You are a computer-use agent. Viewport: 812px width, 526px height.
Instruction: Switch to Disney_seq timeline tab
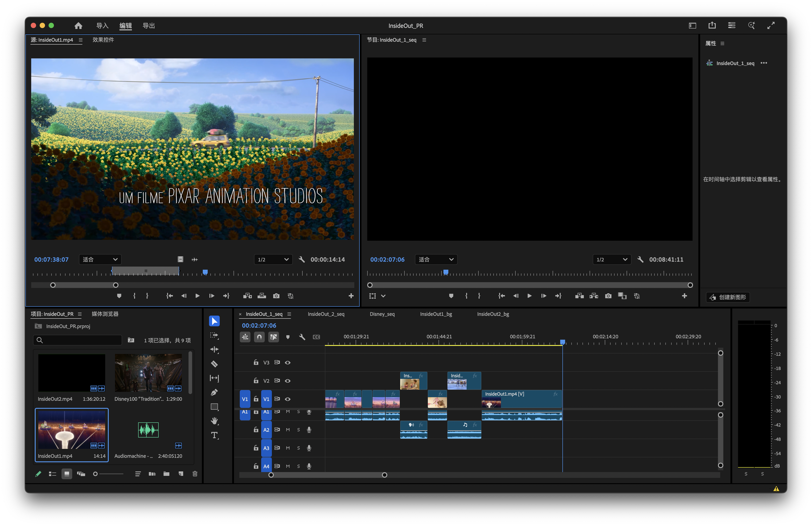(x=382, y=314)
